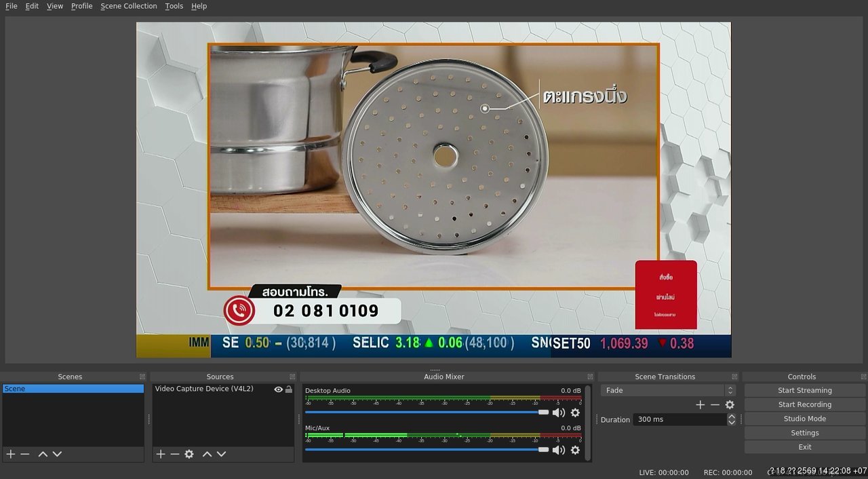Add a scene transition with the plus icon
The image size is (868, 479).
pyautogui.click(x=701, y=404)
